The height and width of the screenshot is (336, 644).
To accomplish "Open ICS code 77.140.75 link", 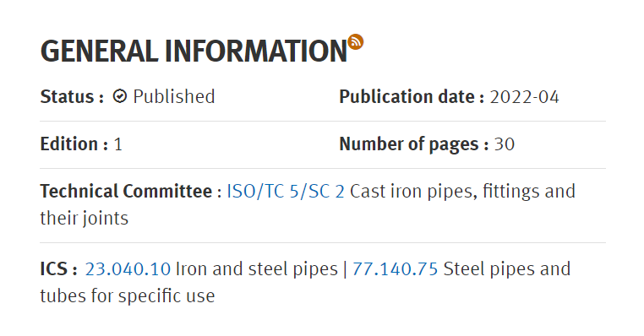I will 396,269.
